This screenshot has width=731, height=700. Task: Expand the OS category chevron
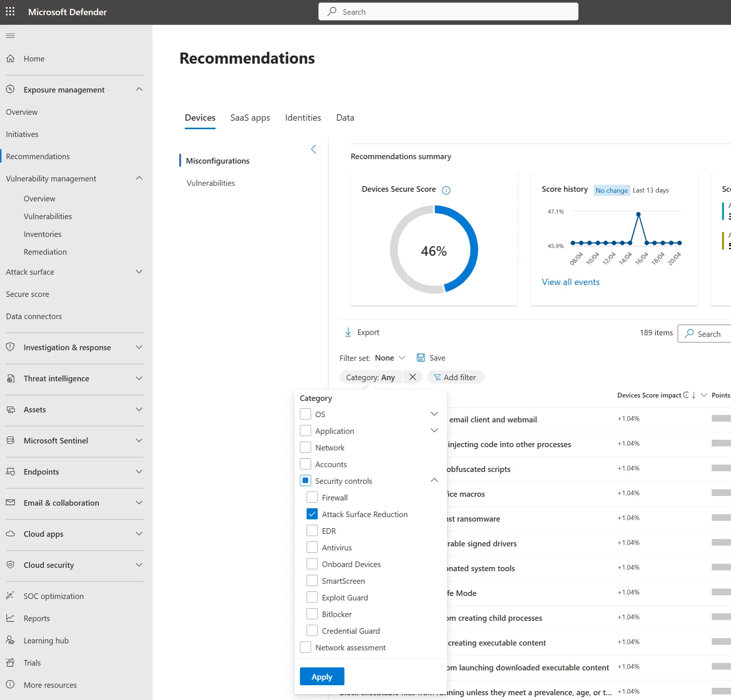pyautogui.click(x=434, y=414)
